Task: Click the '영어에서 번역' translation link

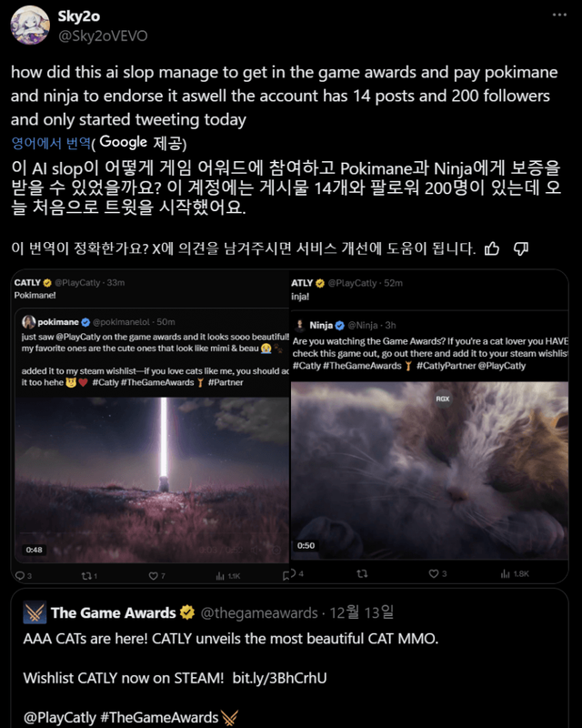Action: pyautogui.click(x=51, y=143)
